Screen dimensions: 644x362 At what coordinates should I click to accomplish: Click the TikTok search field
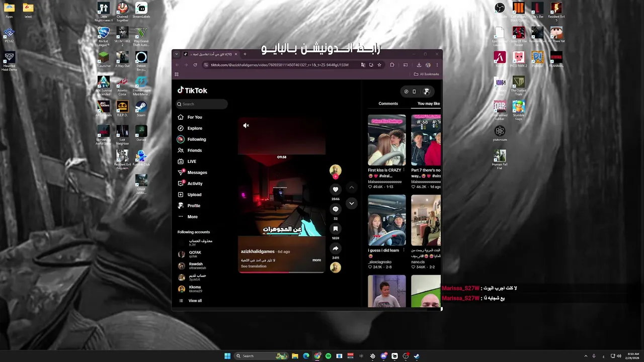[x=202, y=104]
